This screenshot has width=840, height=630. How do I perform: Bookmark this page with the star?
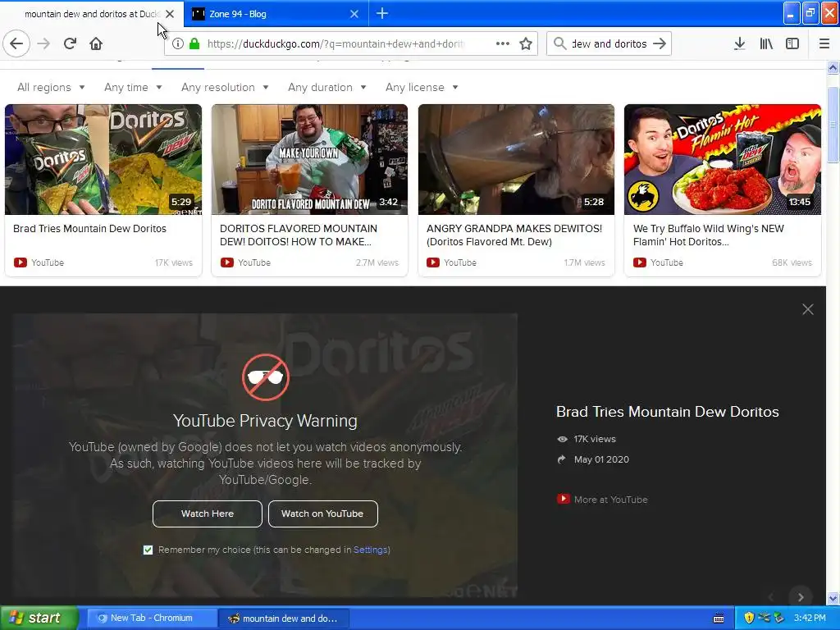526,43
